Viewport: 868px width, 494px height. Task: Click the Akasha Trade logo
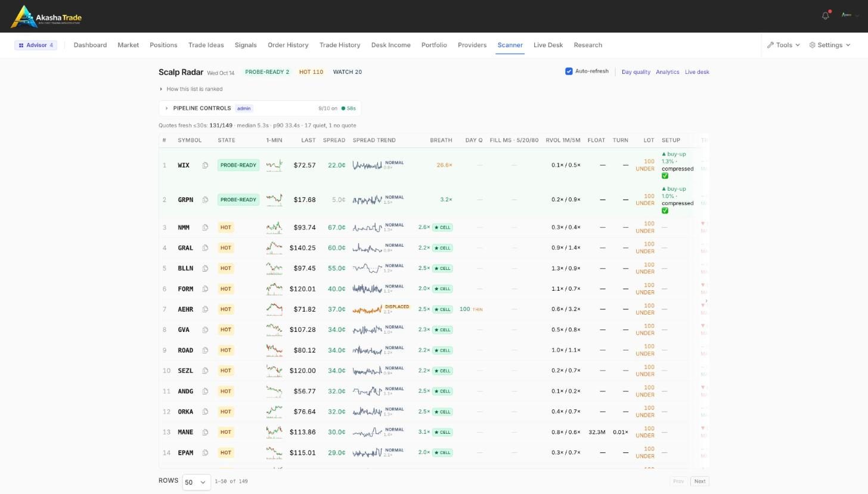coord(46,17)
